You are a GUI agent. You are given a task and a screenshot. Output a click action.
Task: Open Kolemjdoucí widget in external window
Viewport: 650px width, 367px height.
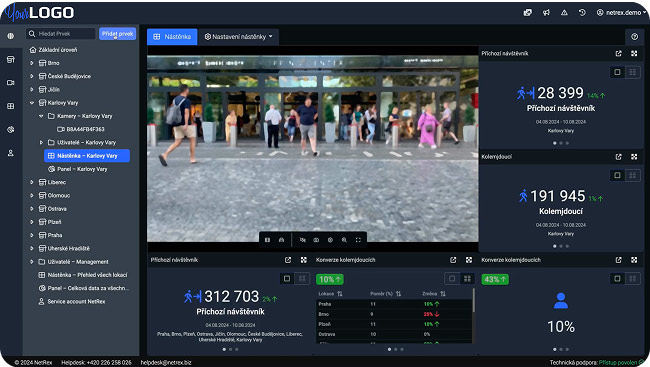[618, 157]
